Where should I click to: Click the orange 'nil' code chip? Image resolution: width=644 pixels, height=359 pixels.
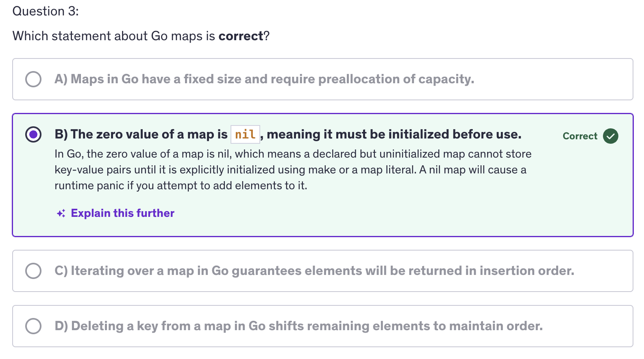245,134
